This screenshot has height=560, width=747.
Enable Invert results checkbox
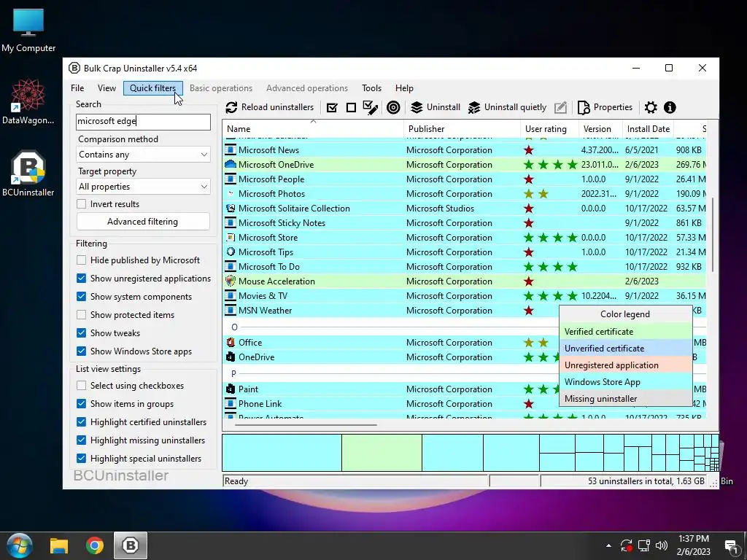(82, 204)
